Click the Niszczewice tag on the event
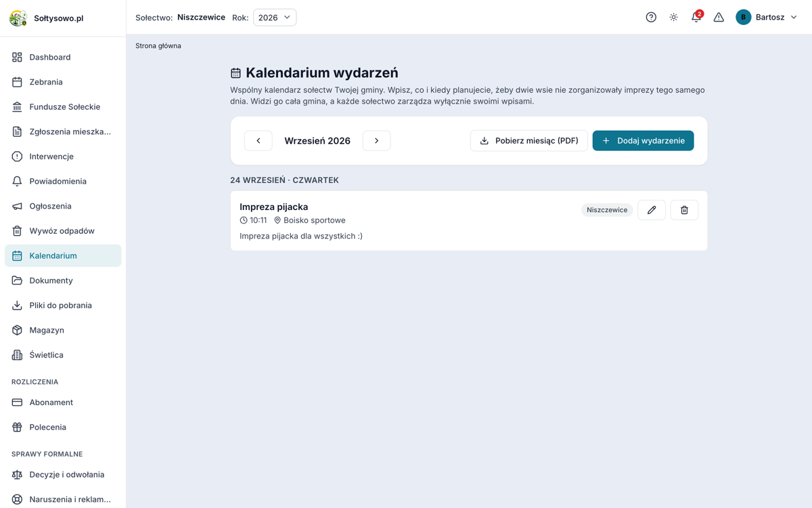 pos(607,210)
